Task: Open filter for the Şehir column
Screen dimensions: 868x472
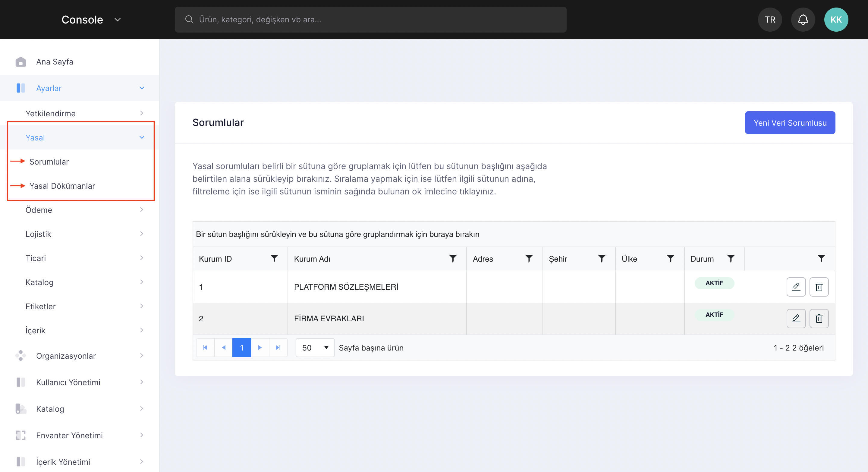Action: click(x=602, y=258)
